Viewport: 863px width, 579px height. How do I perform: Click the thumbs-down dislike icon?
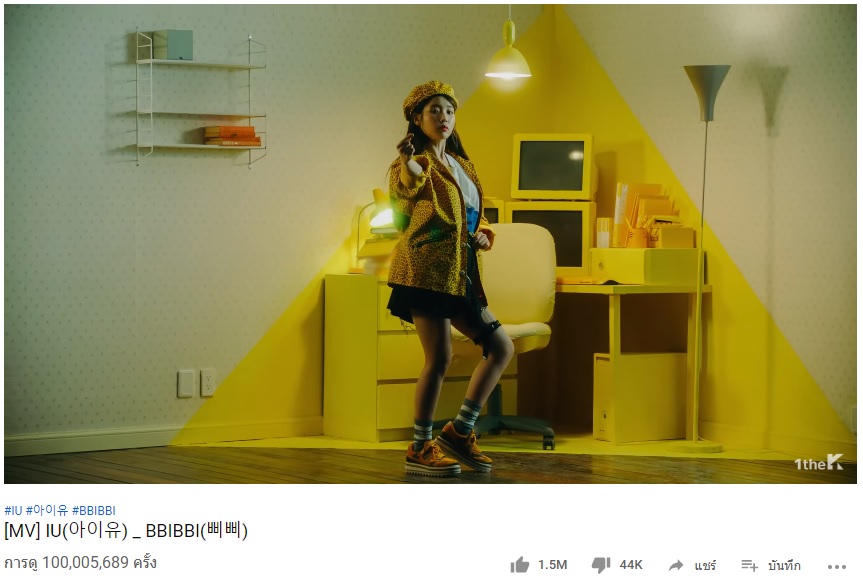pyautogui.click(x=600, y=565)
